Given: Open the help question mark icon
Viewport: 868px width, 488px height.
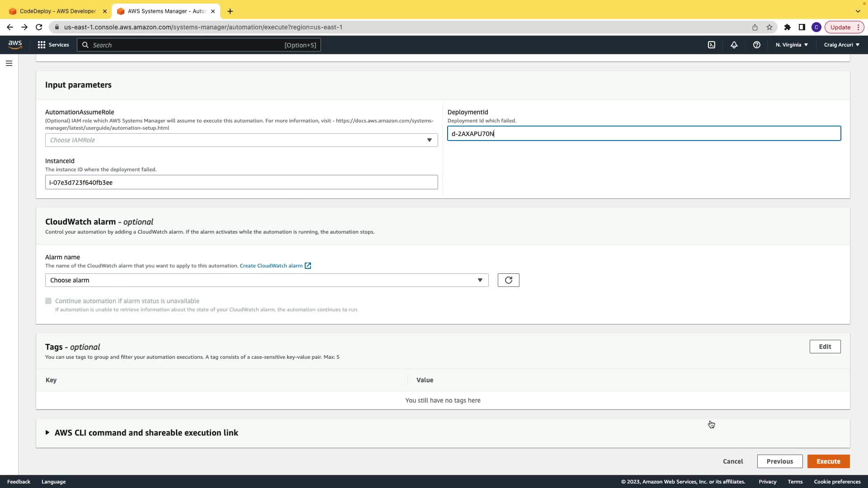Looking at the screenshot, I should pos(757,45).
